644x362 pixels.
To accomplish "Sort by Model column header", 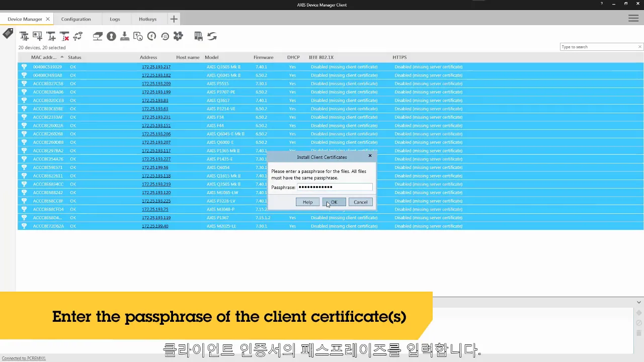I will (211, 57).
